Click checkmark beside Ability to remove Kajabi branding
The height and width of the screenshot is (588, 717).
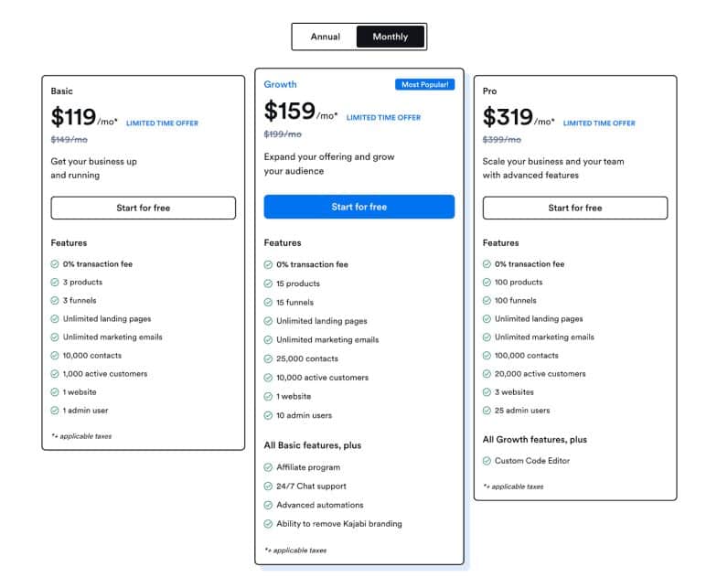268,524
